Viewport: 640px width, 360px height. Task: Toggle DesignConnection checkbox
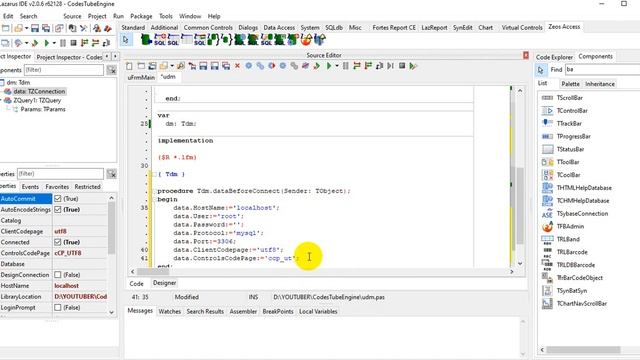(x=58, y=275)
